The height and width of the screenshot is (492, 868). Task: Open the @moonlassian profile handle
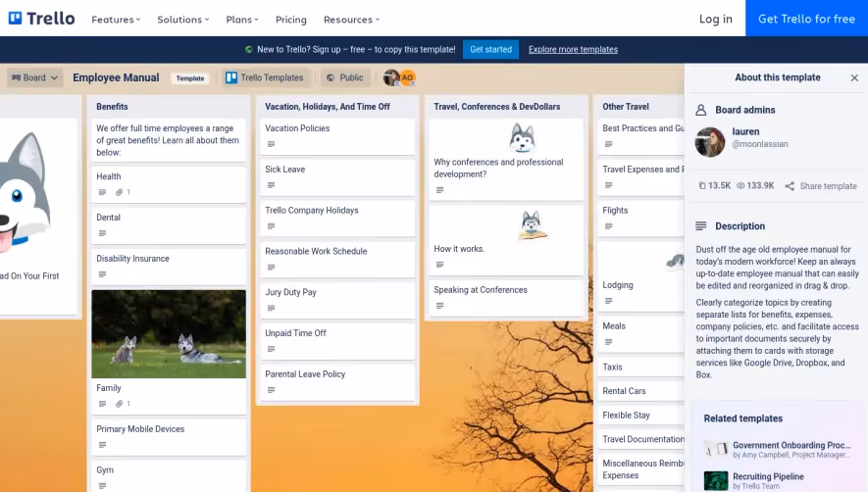[759, 144]
